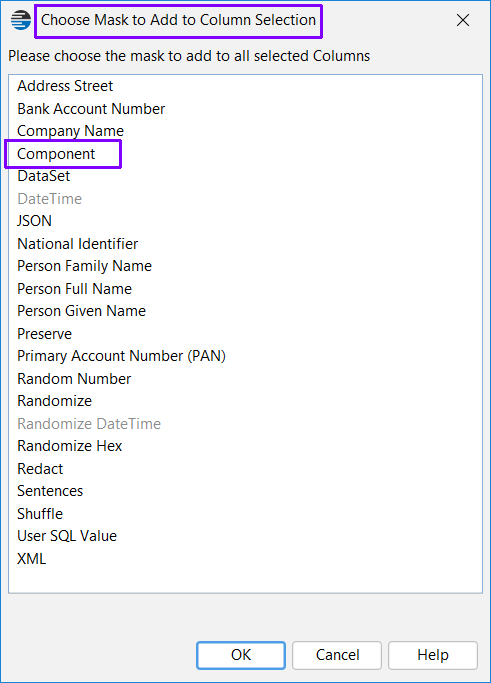Select DataSet in the mask list
Screen dimensions: 491x683
[44, 176]
